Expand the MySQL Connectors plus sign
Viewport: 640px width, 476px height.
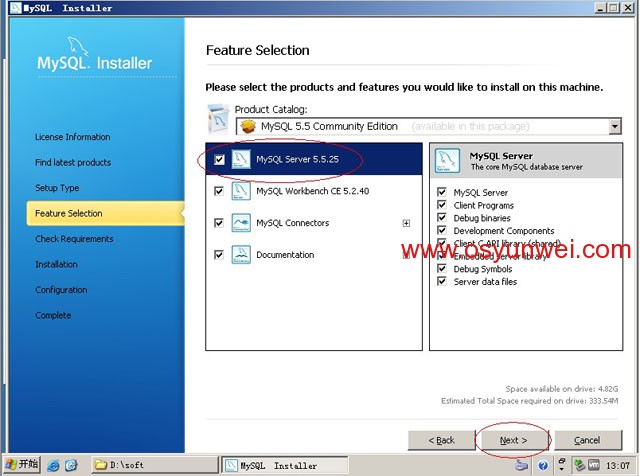tap(406, 223)
